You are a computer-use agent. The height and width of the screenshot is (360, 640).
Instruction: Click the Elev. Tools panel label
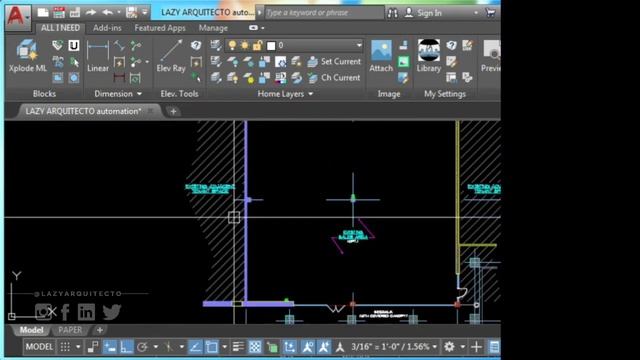click(179, 94)
